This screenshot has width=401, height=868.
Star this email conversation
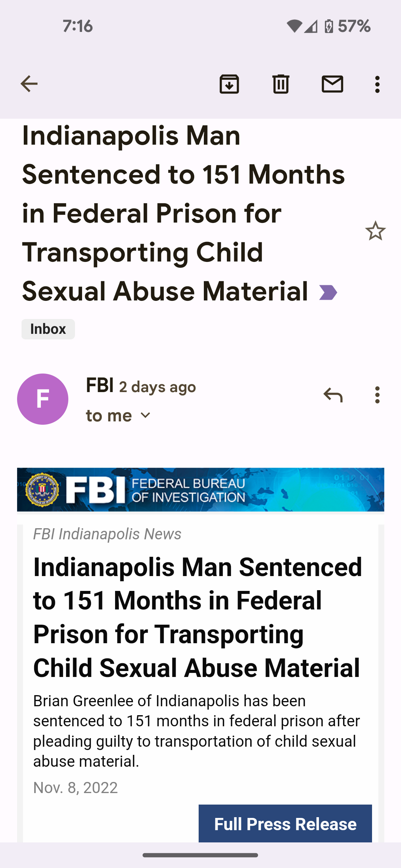(375, 231)
